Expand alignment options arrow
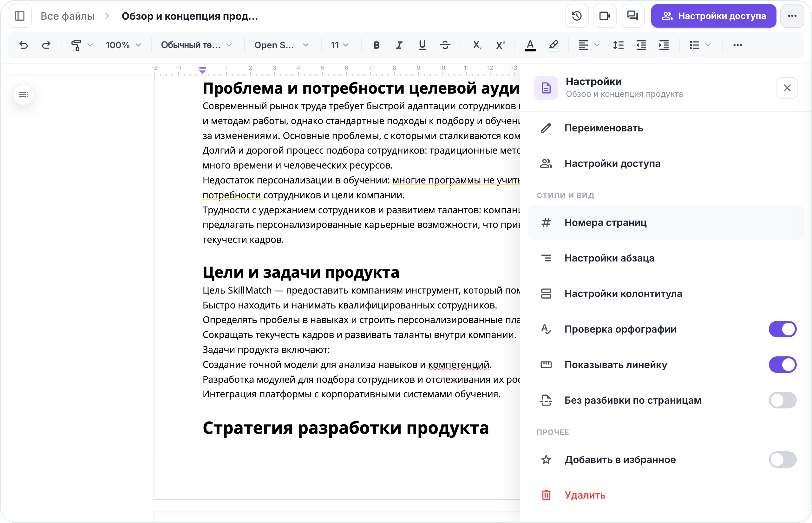The image size is (812, 523). click(x=597, y=45)
